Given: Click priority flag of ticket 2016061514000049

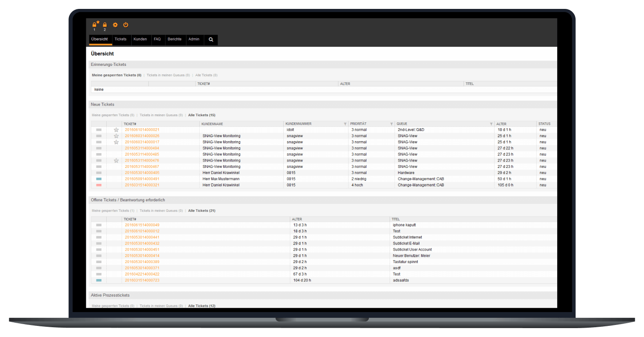Looking at the screenshot, I should pyautogui.click(x=99, y=225).
